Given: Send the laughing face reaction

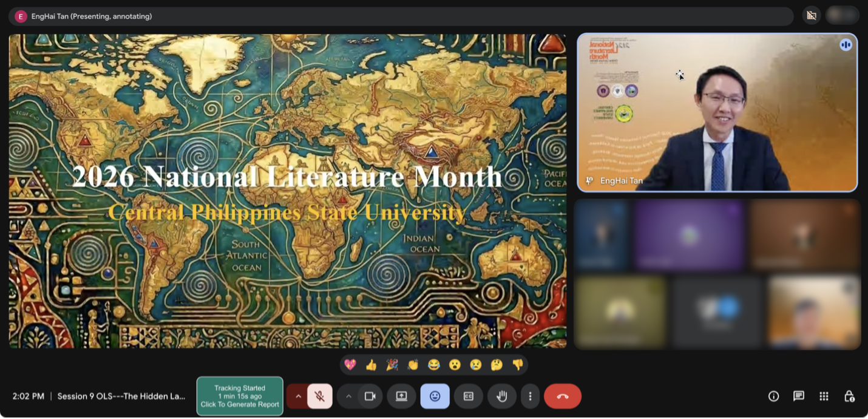Looking at the screenshot, I should point(434,364).
